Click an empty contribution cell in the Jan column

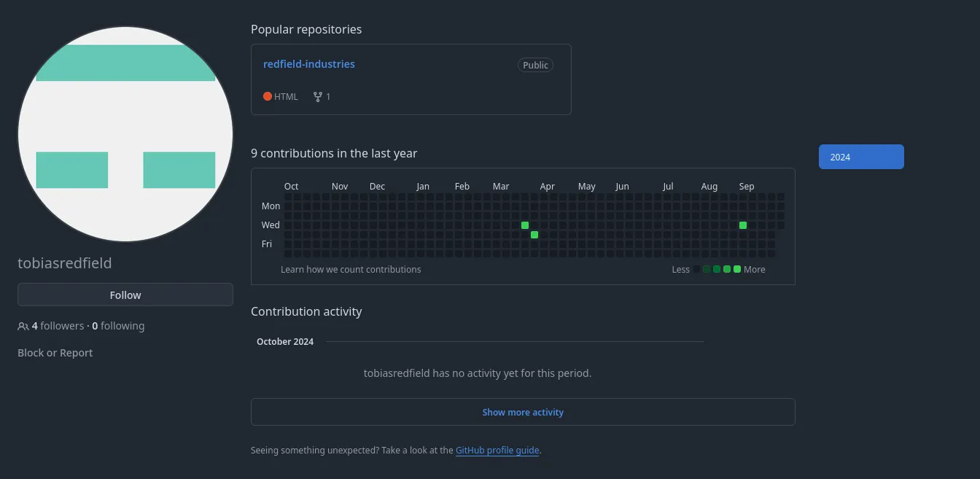pyautogui.click(x=423, y=215)
